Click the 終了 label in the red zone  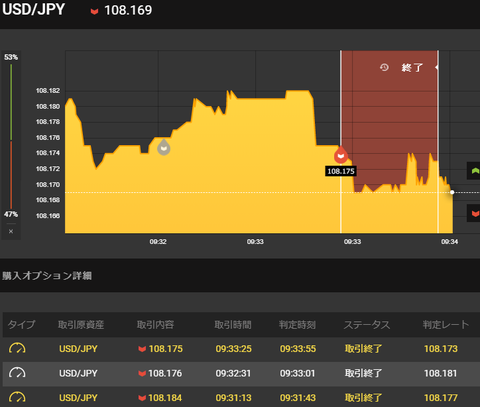pos(412,68)
